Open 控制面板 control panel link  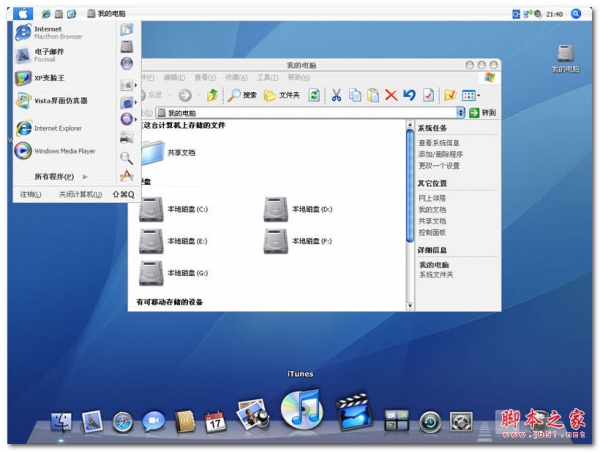point(432,232)
